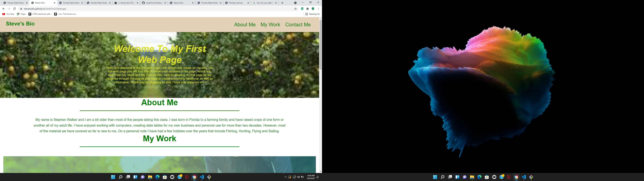Screen dimensions: 644x181
Task: Show hidden system tray icons chevron
Action: click(x=285, y=177)
